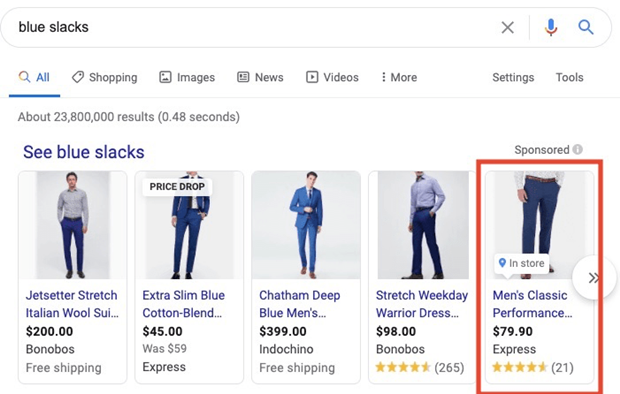The width and height of the screenshot is (620, 394).
Task: Click the In store location pin badge
Action: point(522,263)
